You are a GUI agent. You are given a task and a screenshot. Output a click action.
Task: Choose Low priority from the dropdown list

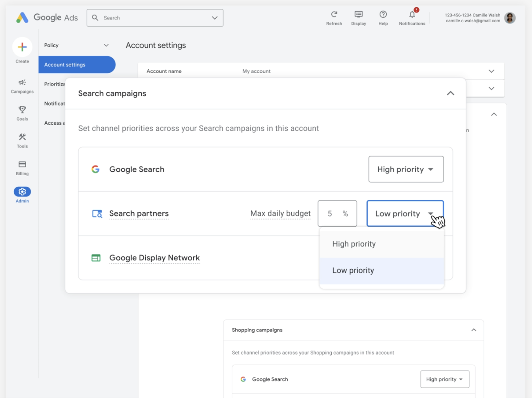[382, 271]
